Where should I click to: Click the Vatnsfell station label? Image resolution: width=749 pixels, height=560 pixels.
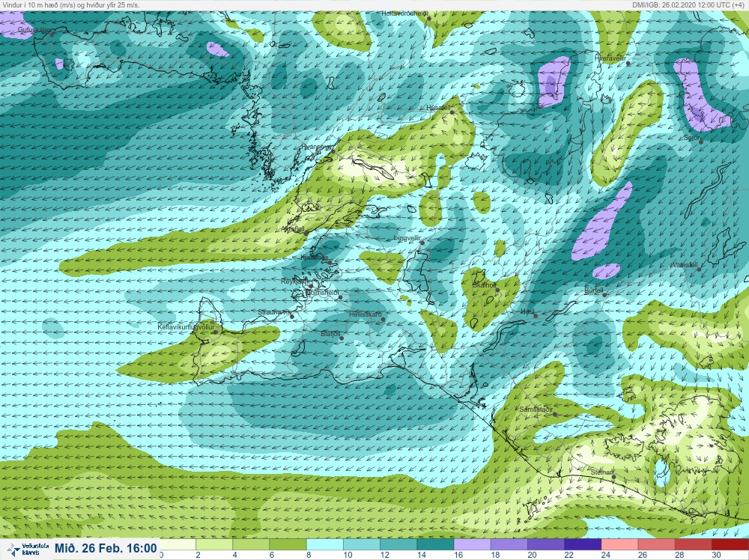[x=684, y=265]
